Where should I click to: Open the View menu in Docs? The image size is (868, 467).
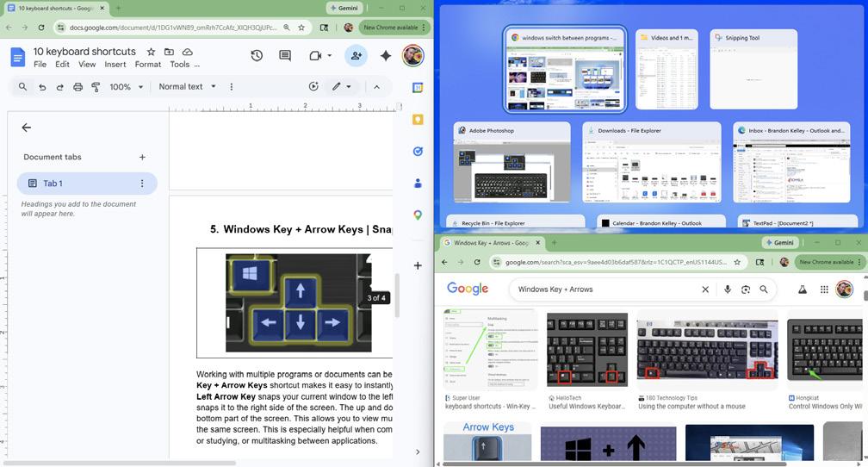coord(87,65)
